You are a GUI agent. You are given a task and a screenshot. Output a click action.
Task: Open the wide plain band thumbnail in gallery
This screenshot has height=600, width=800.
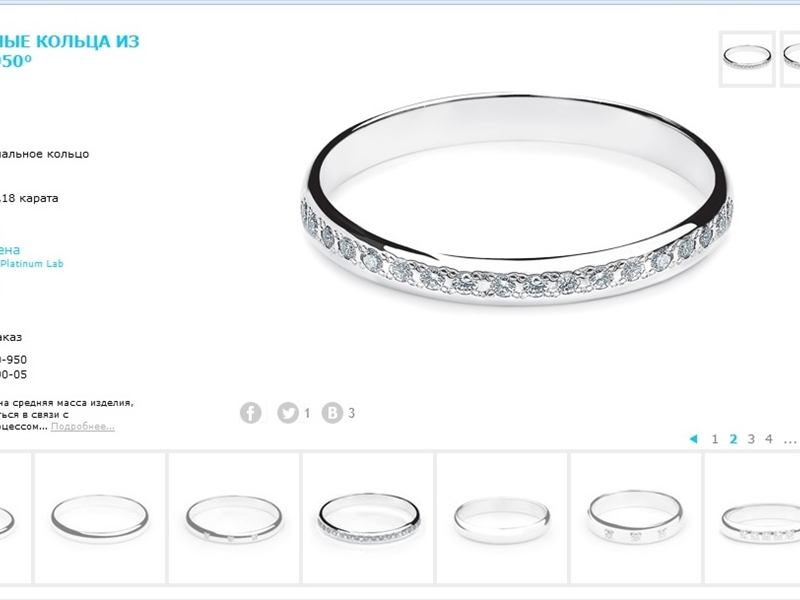click(502, 518)
